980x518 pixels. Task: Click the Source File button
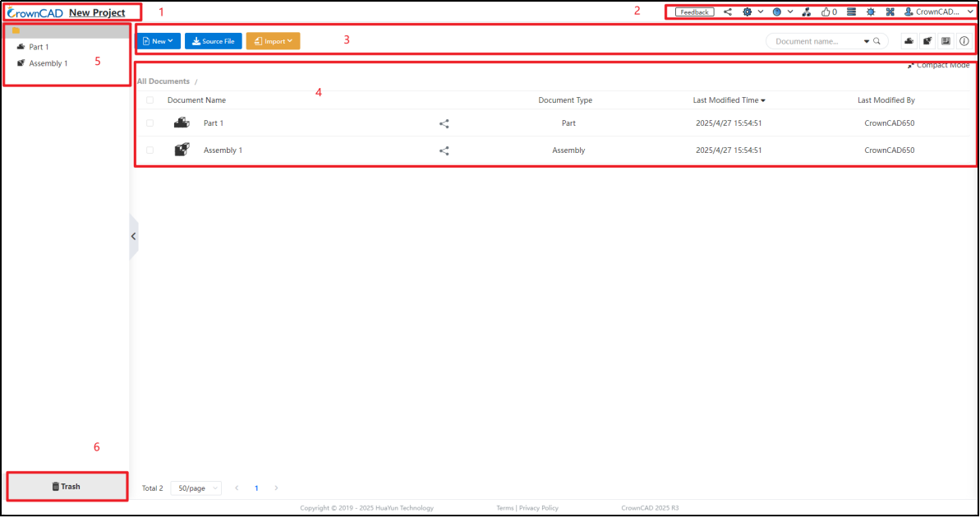[x=213, y=41]
